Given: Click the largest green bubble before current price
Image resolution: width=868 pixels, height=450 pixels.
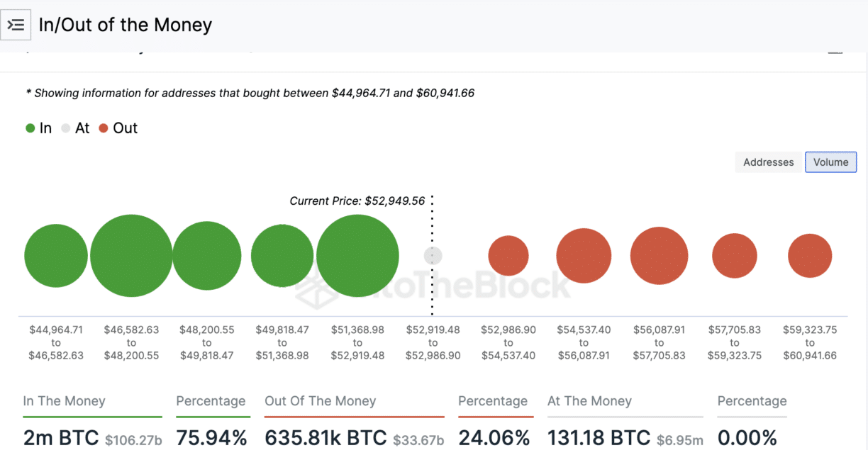Looking at the screenshot, I should coord(357,256).
